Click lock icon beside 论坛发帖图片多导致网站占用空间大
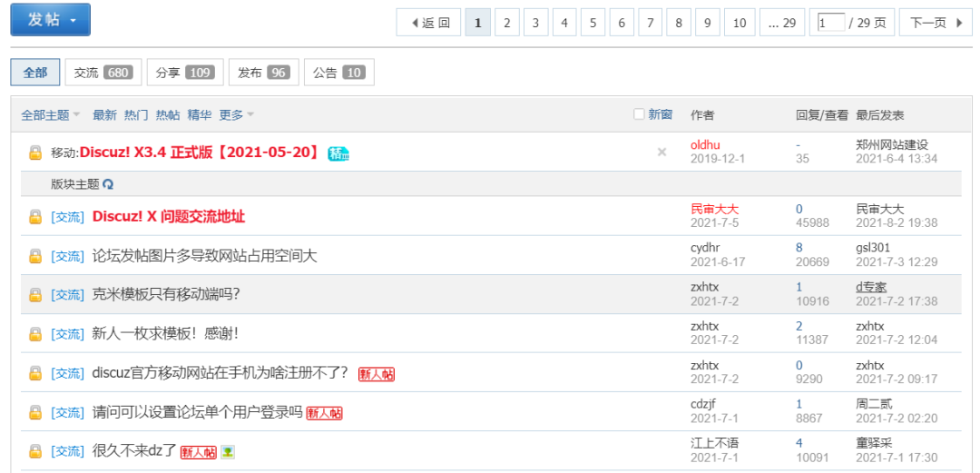 (x=35, y=256)
